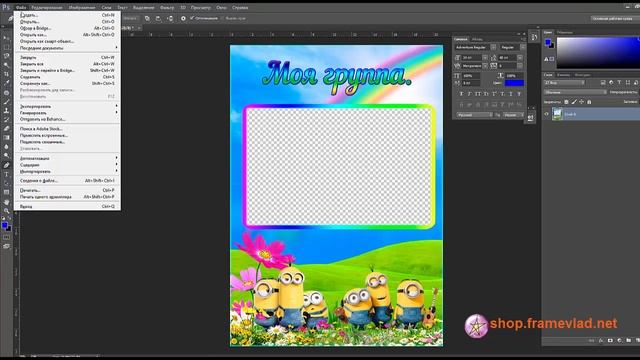
Task: Expand the Последние документы submenu
Action: pos(68,48)
